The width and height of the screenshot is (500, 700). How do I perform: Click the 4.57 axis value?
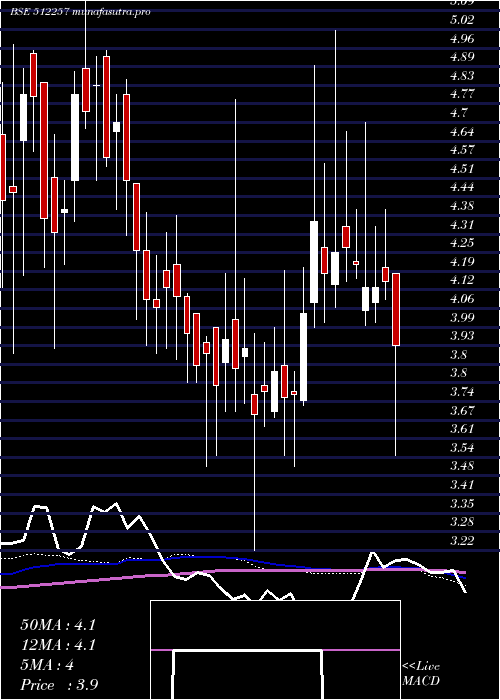[x=462, y=150]
